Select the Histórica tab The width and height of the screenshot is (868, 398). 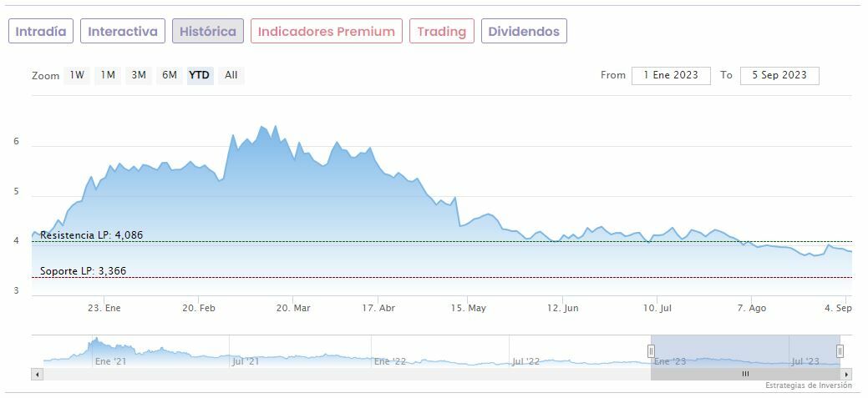208,32
